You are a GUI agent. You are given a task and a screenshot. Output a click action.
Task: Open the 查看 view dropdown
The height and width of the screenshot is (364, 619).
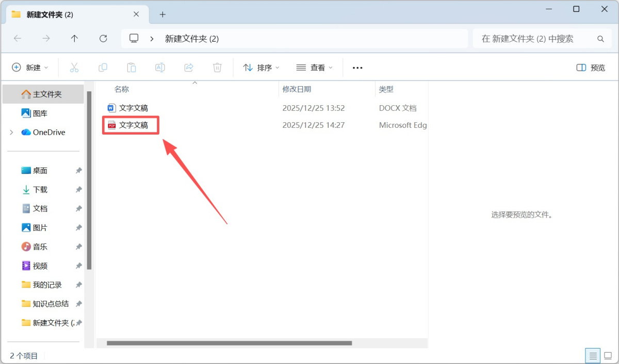[x=315, y=67]
